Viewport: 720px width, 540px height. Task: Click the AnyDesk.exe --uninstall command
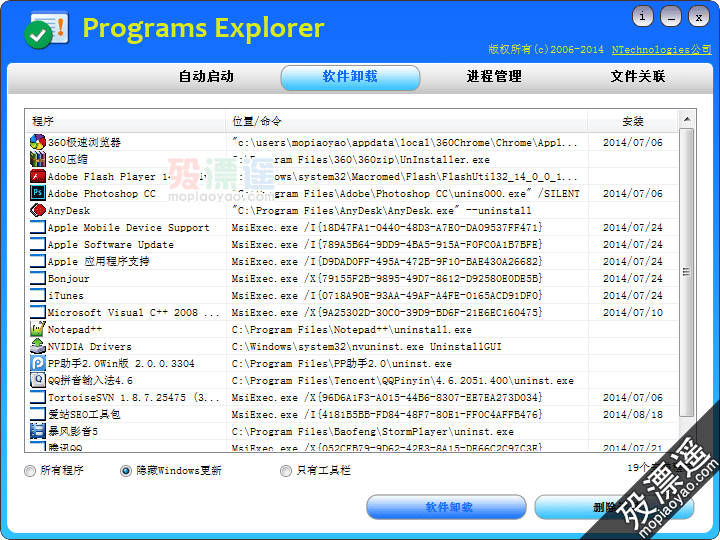click(382, 211)
